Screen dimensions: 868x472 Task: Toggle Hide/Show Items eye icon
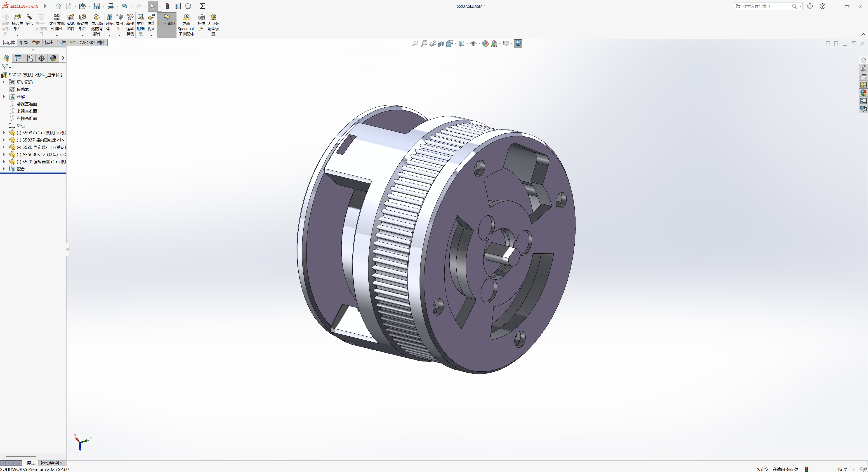pyautogui.click(x=473, y=44)
